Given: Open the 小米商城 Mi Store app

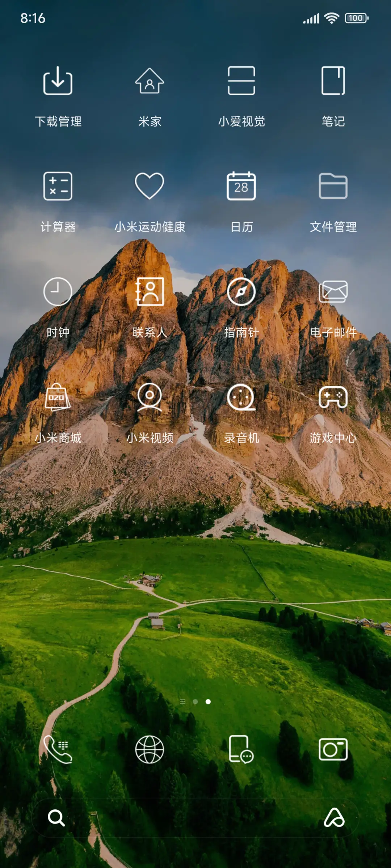Looking at the screenshot, I should (x=58, y=397).
